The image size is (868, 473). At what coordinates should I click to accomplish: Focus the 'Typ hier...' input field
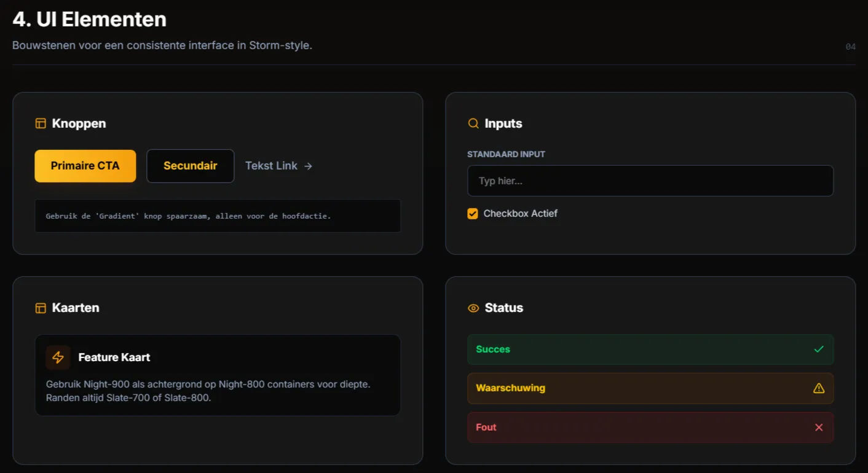coord(650,181)
